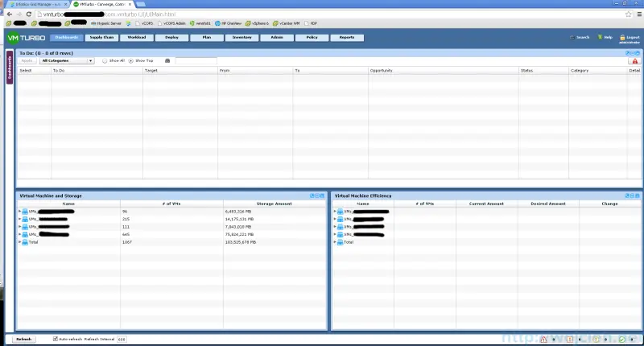Open the Reports tab
Image resolution: width=644 pixels, height=346 pixels.
tap(347, 37)
